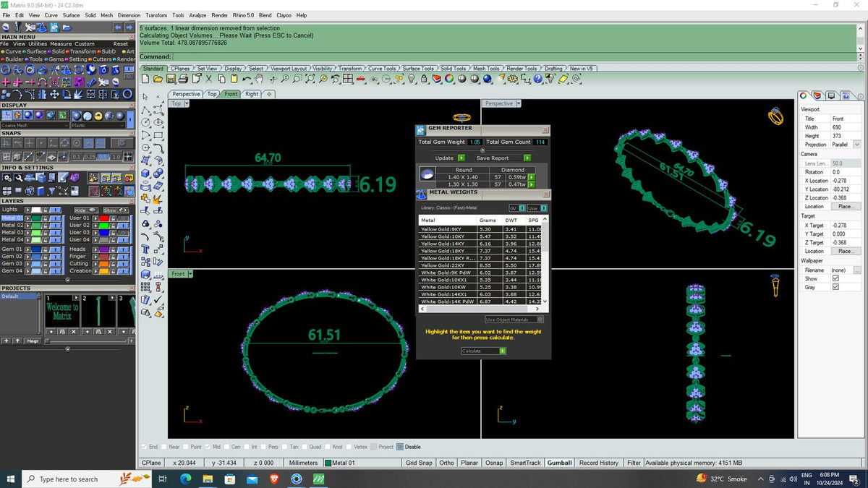Toggle the Near osnap checkbox
Viewport: 868px width, 488px height.
pos(166,447)
